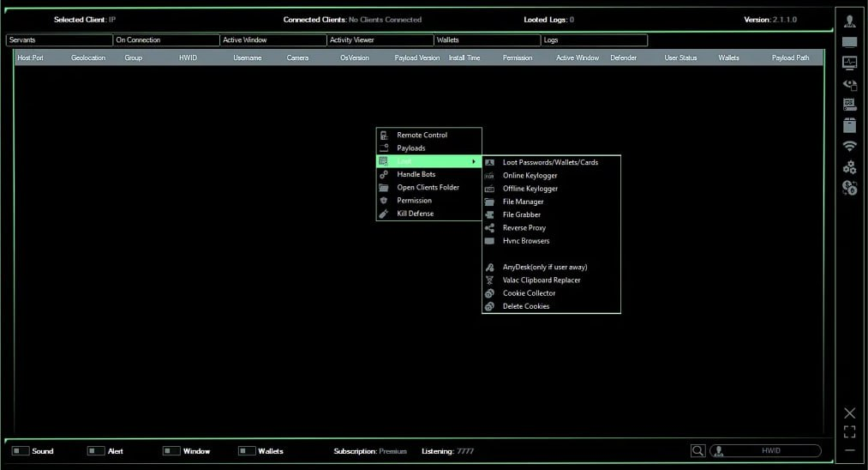The width and height of the screenshot is (868, 470).
Task: Click the User Status column header
Action: pos(680,57)
